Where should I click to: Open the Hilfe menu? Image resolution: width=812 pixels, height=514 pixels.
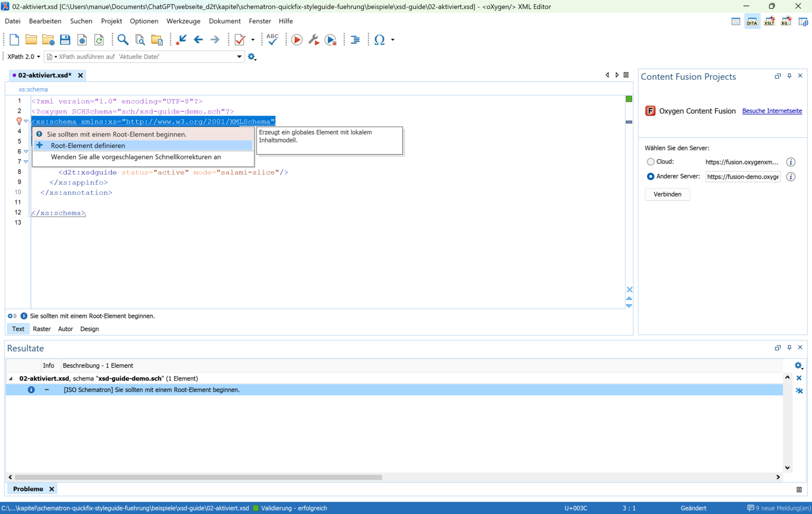coord(286,21)
